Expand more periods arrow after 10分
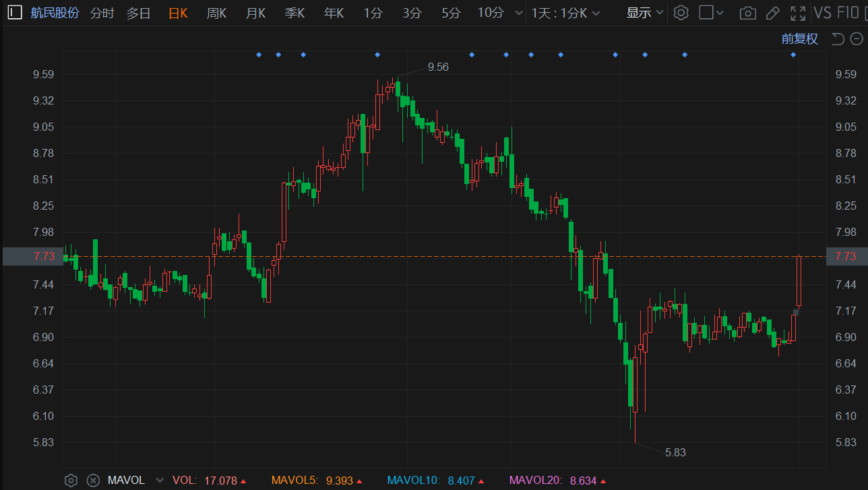The image size is (868, 490). (x=518, y=13)
